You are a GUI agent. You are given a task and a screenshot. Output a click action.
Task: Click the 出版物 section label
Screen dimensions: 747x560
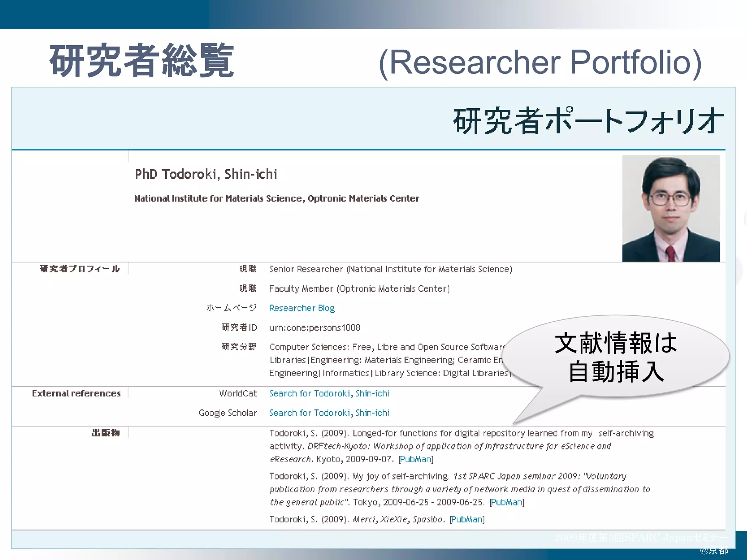(x=105, y=433)
